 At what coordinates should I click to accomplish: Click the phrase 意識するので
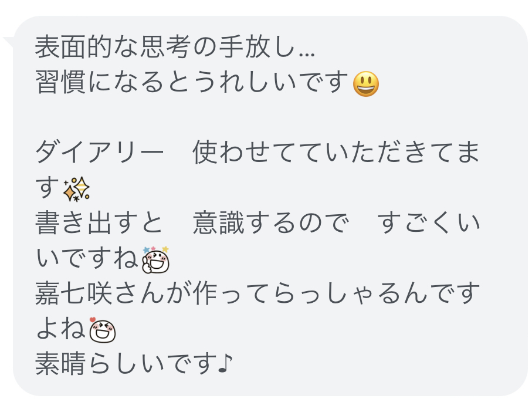pyautogui.click(x=271, y=223)
